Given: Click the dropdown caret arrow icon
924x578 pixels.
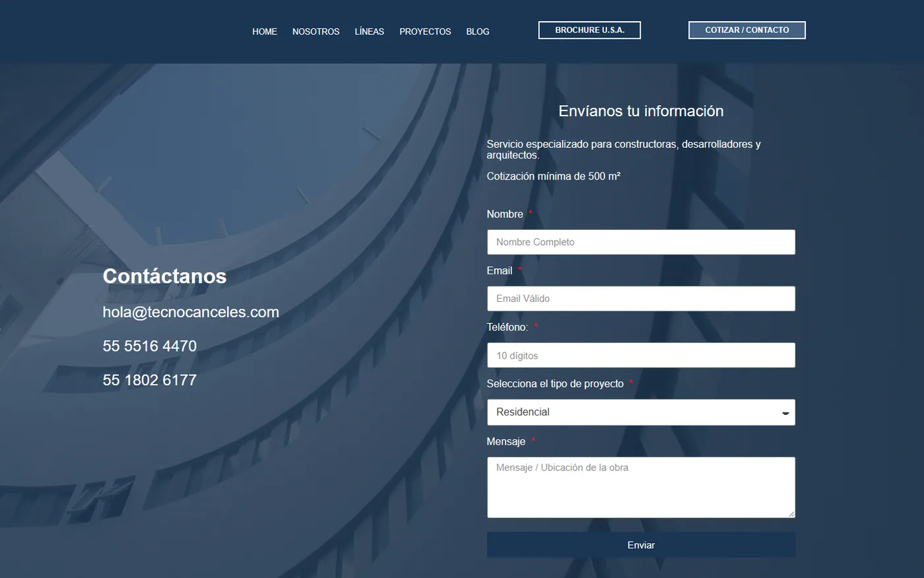Looking at the screenshot, I should click(x=785, y=414).
